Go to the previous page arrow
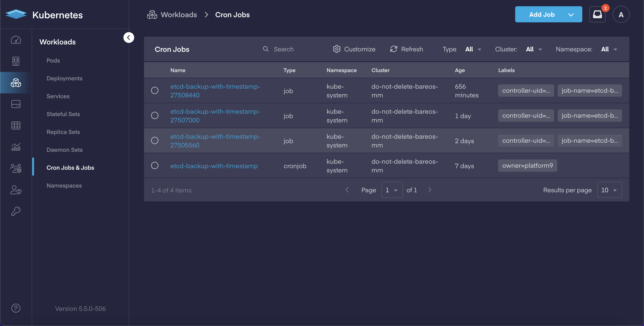 click(347, 190)
